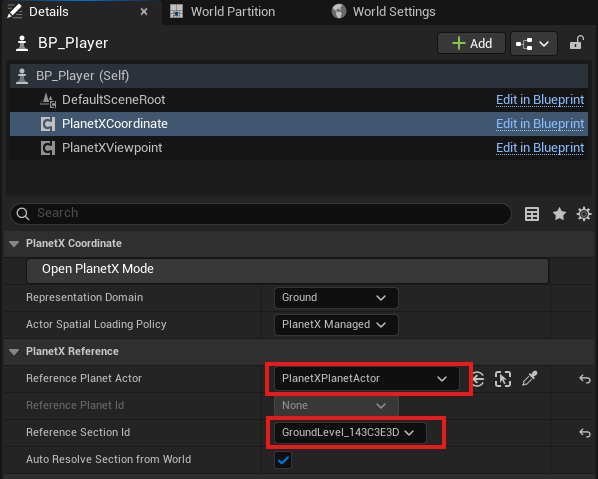Click the World Settings globe icon
This screenshot has width=598, height=479.
coord(339,11)
